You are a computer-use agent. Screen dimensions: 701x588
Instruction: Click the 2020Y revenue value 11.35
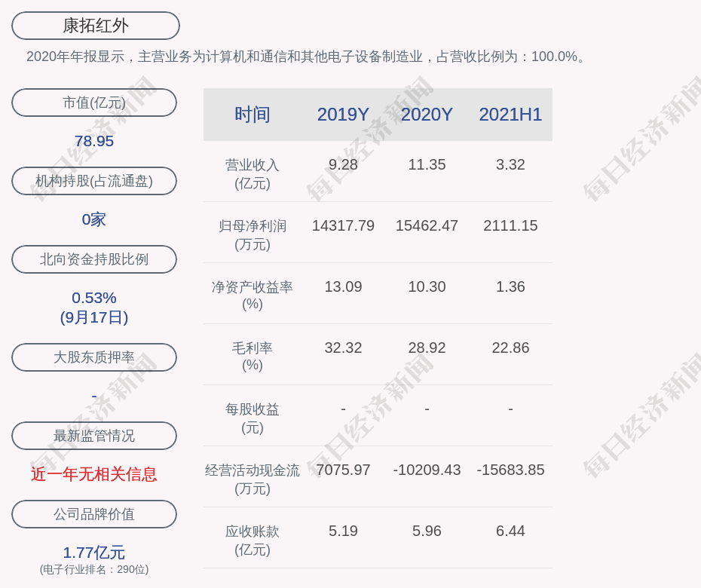click(x=427, y=164)
